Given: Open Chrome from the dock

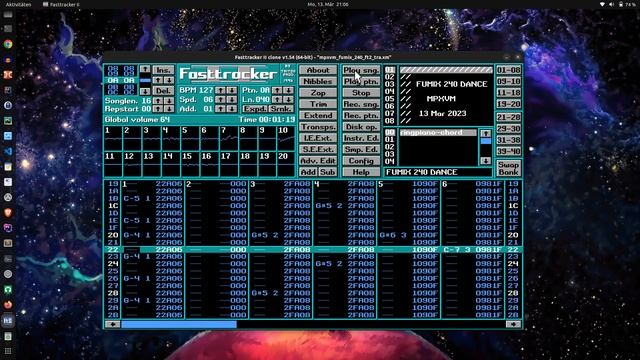Looking at the screenshot, I should tap(8, 44).
